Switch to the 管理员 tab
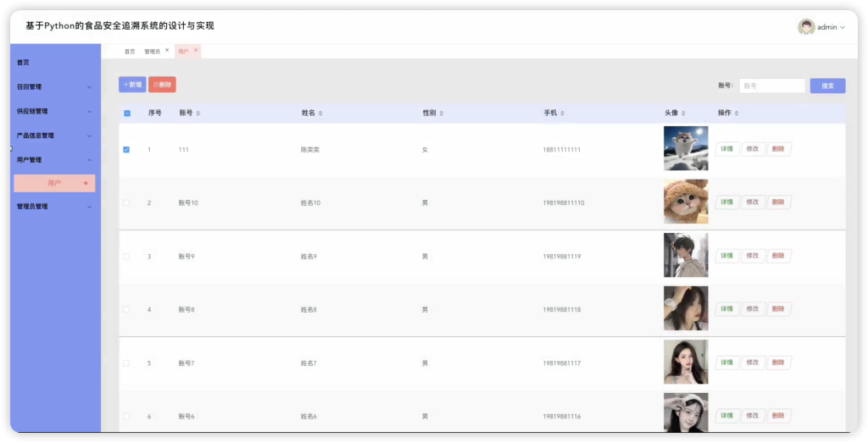 pos(152,52)
